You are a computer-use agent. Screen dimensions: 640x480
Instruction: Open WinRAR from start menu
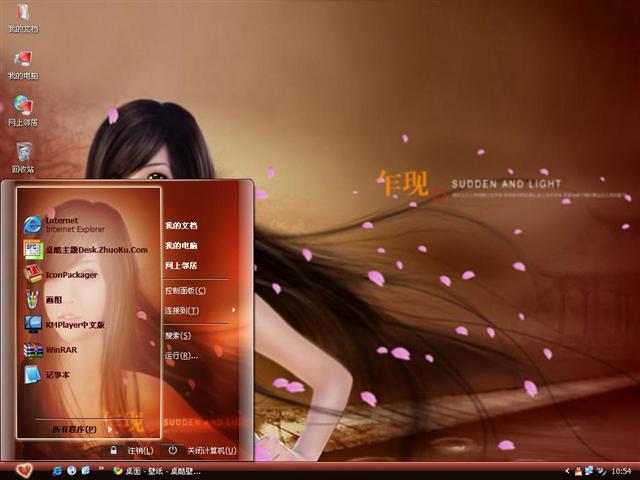pyautogui.click(x=51, y=350)
